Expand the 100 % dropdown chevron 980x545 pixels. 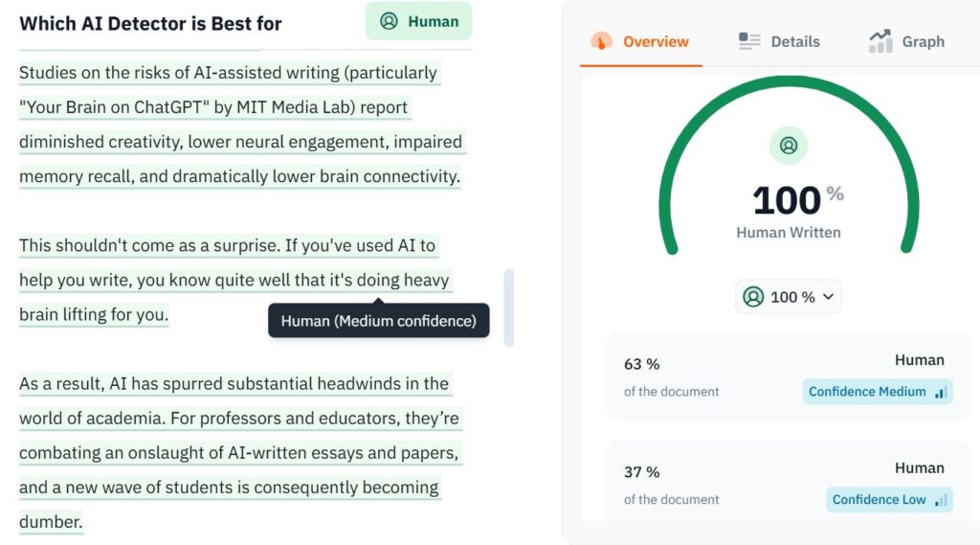click(x=828, y=297)
